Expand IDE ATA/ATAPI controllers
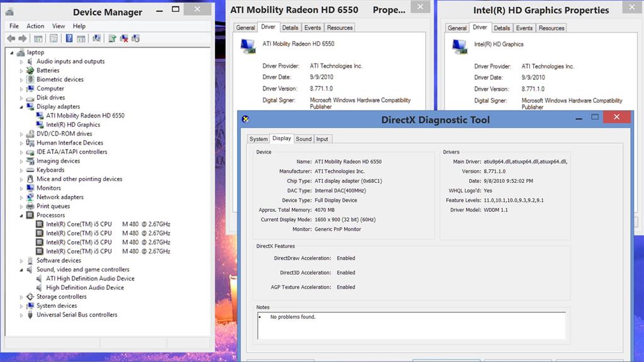This screenshot has height=362, width=644. [x=21, y=152]
